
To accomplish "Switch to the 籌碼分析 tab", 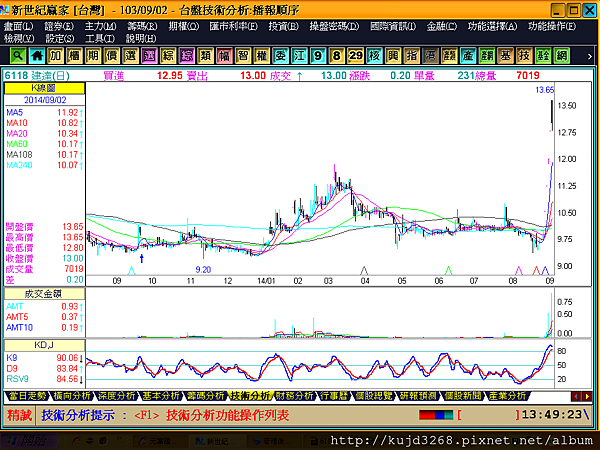I will pyautogui.click(x=205, y=396).
